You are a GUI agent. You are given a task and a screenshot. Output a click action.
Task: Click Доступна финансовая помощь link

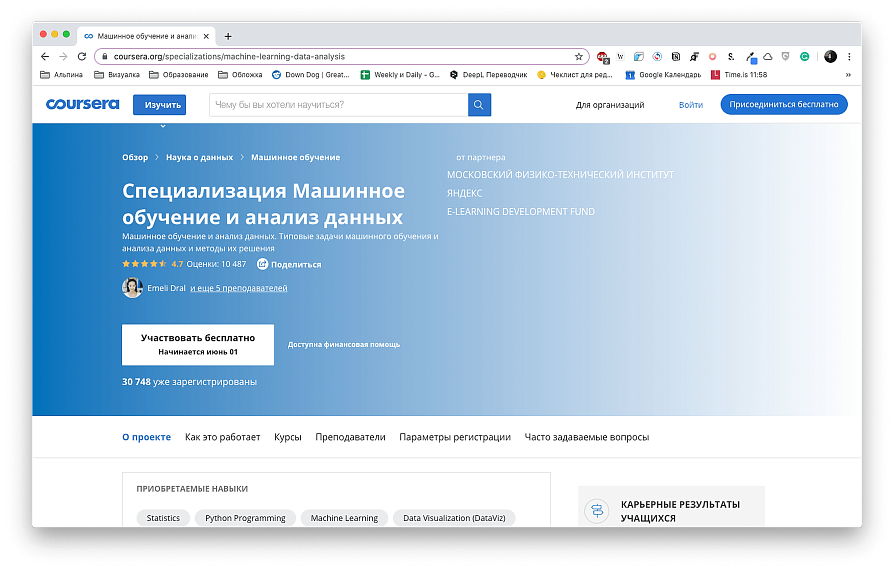tap(344, 345)
